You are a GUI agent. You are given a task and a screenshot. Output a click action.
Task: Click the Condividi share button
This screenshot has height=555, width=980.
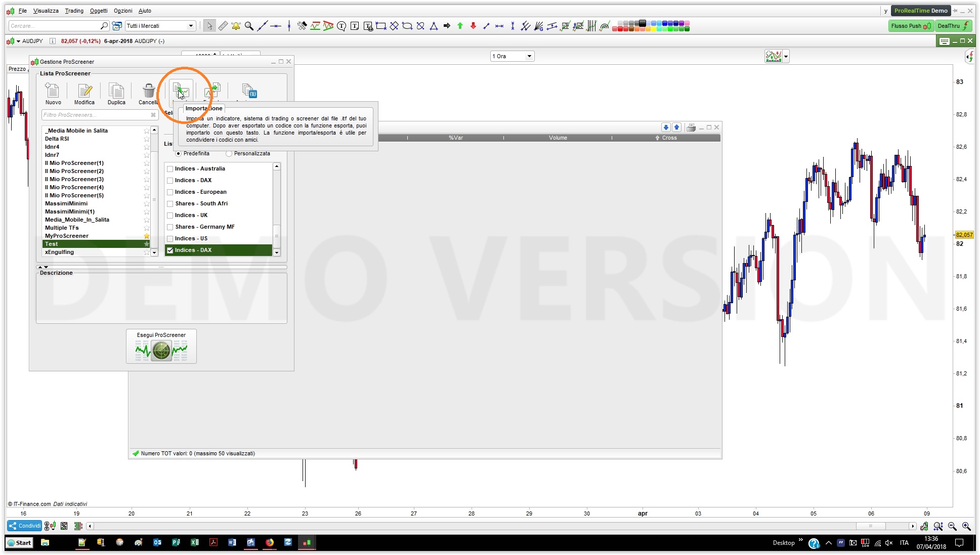(24, 526)
